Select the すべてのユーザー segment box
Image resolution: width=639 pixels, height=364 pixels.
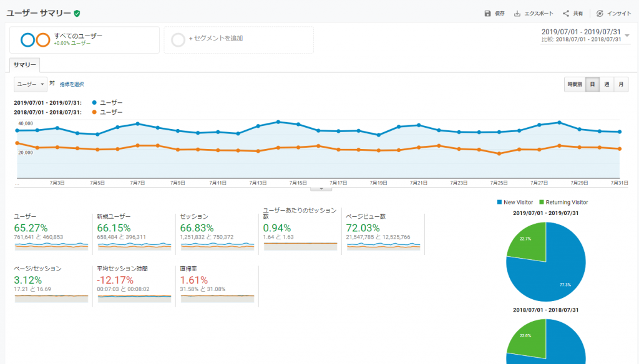click(84, 40)
